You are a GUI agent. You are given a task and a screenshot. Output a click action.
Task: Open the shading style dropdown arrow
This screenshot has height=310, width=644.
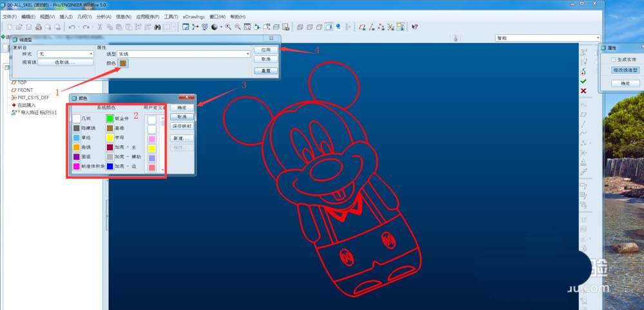(221, 27)
